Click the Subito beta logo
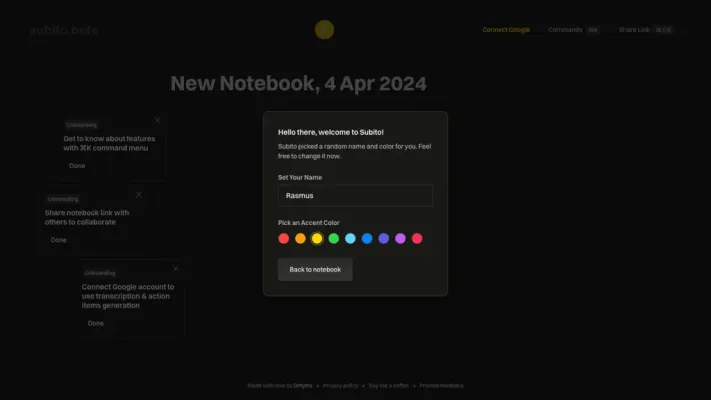This screenshot has width=711, height=400. point(64,30)
